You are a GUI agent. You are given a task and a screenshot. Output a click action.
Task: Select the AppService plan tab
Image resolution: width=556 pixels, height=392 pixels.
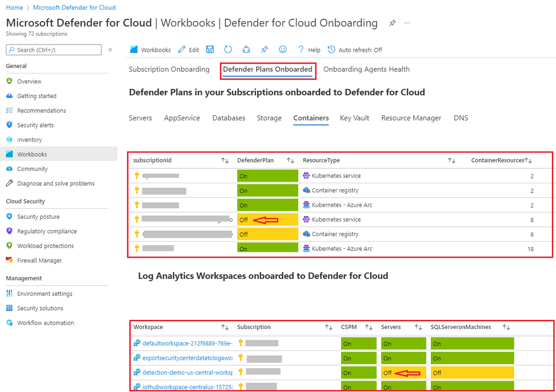(182, 118)
